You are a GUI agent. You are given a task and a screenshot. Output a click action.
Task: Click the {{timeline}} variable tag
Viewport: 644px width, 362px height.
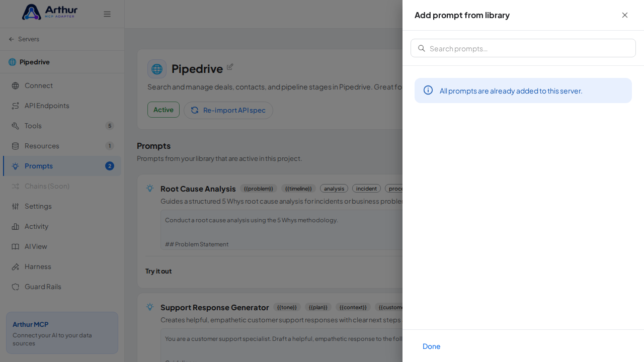coord(299,189)
